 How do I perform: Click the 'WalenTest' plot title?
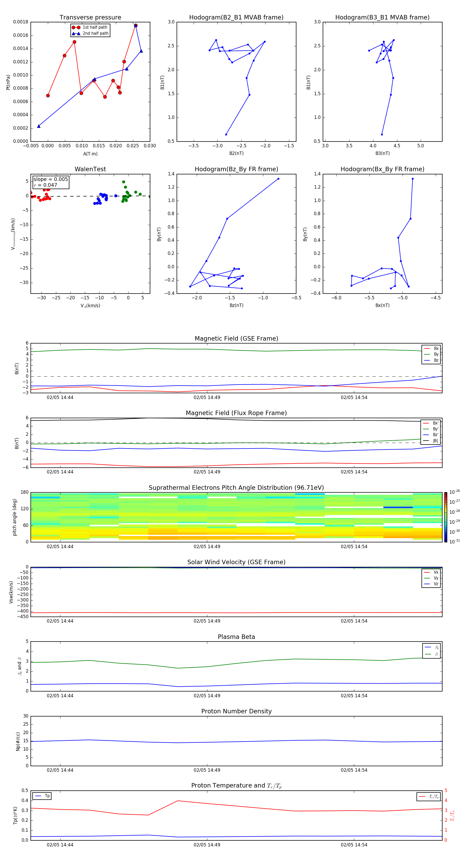[x=90, y=169]
